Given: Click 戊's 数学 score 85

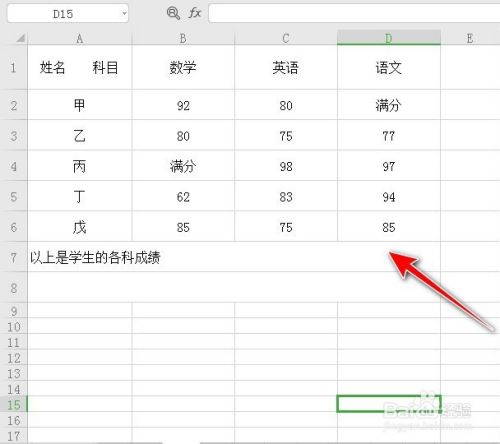Looking at the screenshot, I should pyautogui.click(x=183, y=227).
